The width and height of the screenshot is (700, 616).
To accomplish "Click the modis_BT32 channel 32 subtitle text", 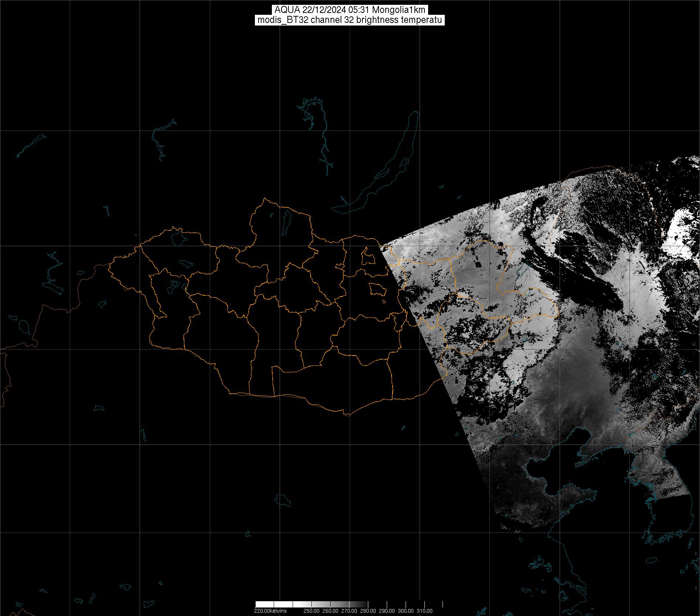I will point(349,20).
